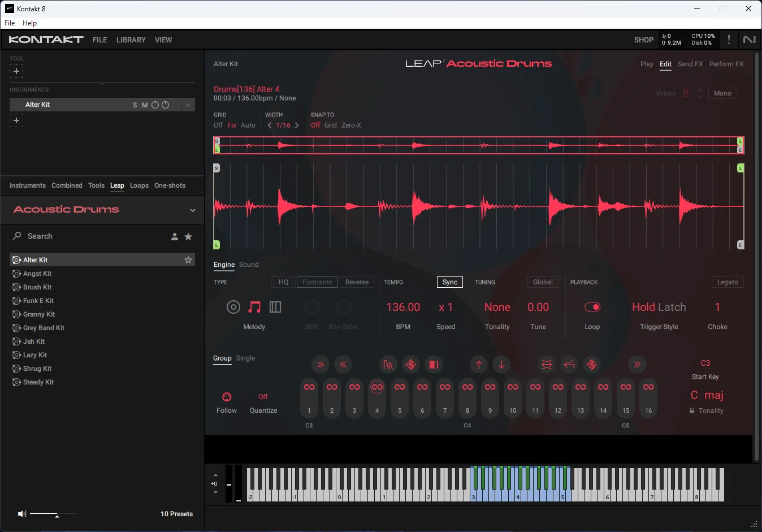Switch to the Loops browser tab
This screenshot has width=762, height=532.
tap(139, 185)
